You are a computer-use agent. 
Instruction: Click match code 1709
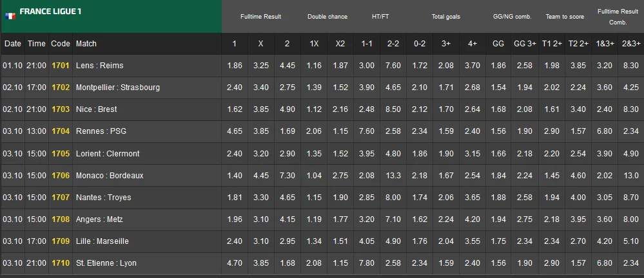pyautogui.click(x=61, y=241)
